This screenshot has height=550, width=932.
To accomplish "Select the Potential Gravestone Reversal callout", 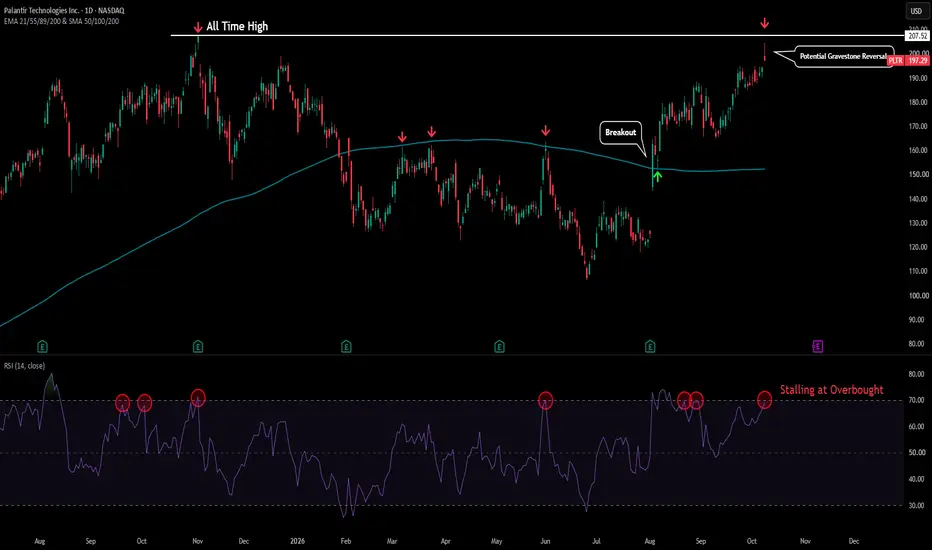I will point(843,56).
